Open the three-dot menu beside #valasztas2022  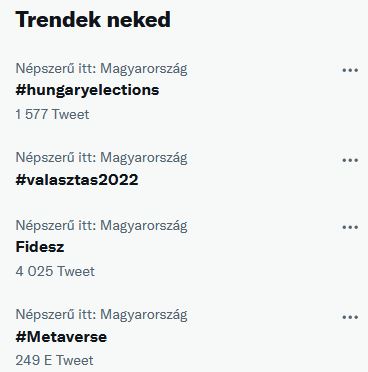click(x=350, y=160)
